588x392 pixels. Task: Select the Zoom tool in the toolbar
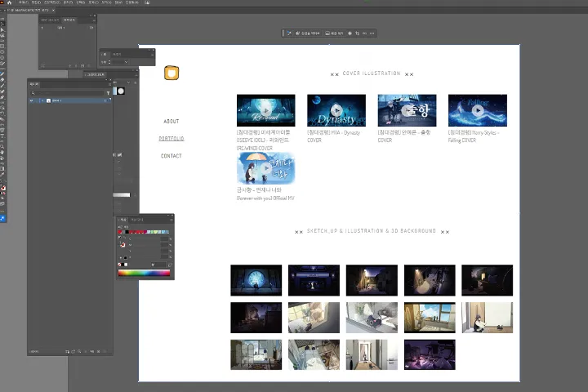click(2, 147)
